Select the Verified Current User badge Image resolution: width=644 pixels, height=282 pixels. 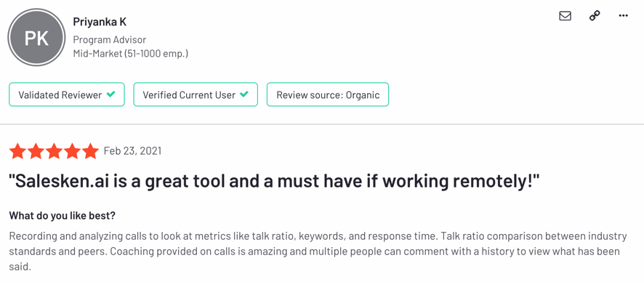point(196,94)
